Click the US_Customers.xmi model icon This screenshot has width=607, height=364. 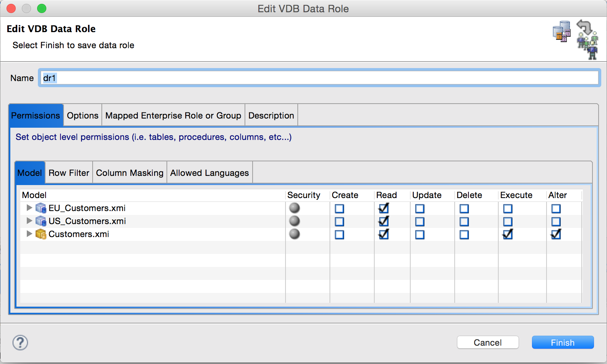click(41, 221)
